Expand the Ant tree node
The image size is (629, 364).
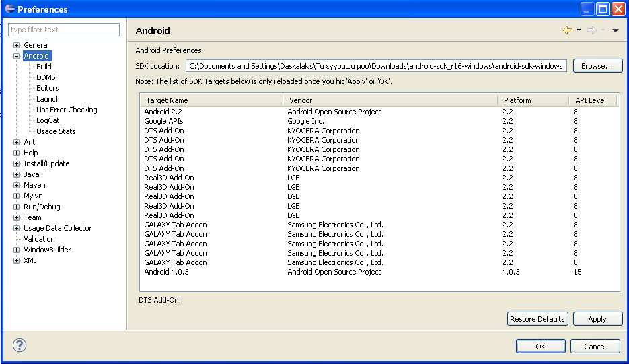click(x=16, y=142)
